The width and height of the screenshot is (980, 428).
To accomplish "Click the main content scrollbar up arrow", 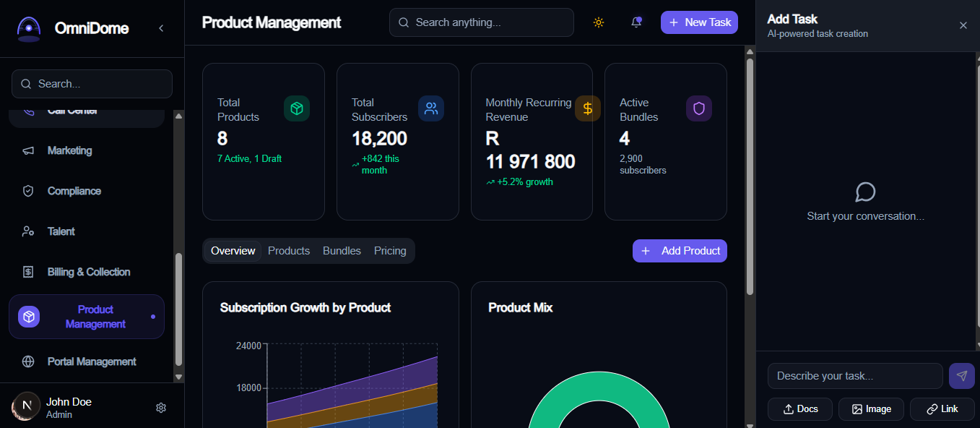I will [750, 51].
